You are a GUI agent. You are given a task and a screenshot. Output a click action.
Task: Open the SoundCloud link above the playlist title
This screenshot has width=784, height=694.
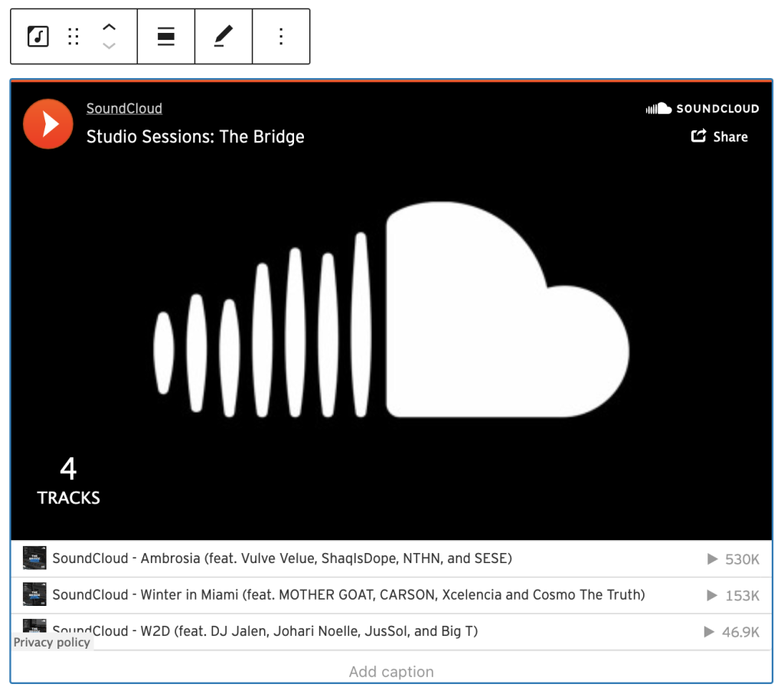[124, 108]
